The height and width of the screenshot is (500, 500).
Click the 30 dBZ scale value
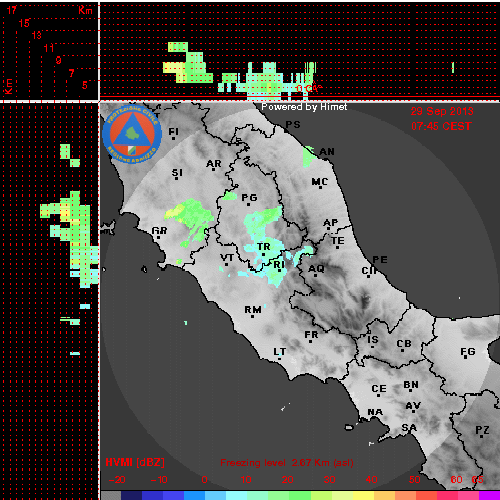(x=329, y=480)
